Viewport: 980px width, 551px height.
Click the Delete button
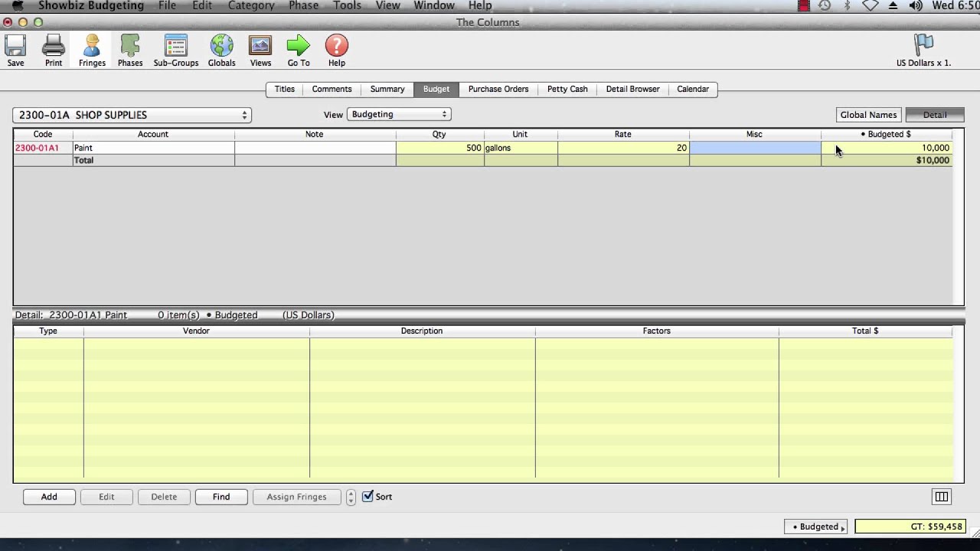[164, 497]
